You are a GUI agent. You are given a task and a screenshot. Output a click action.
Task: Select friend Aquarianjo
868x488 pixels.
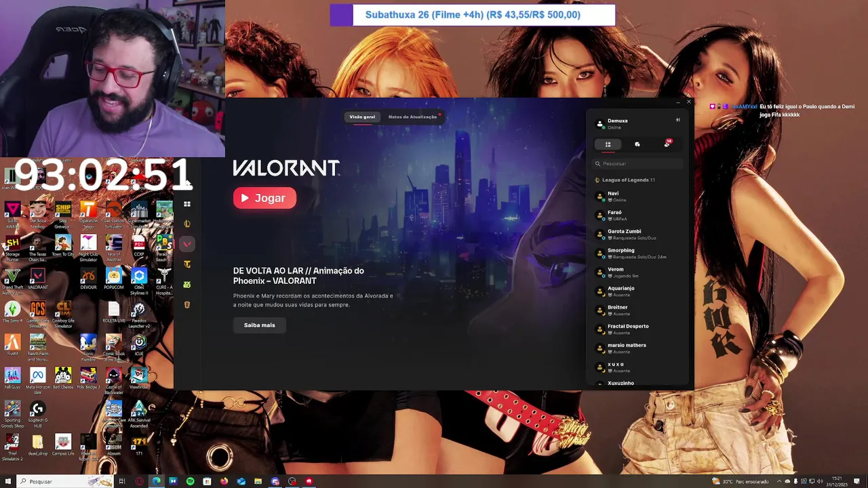click(x=637, y=291)
